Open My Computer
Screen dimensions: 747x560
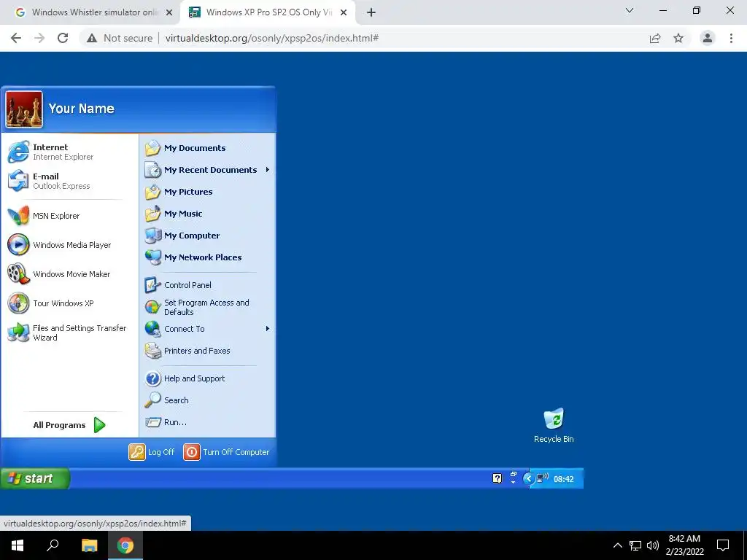coord(182,236)
